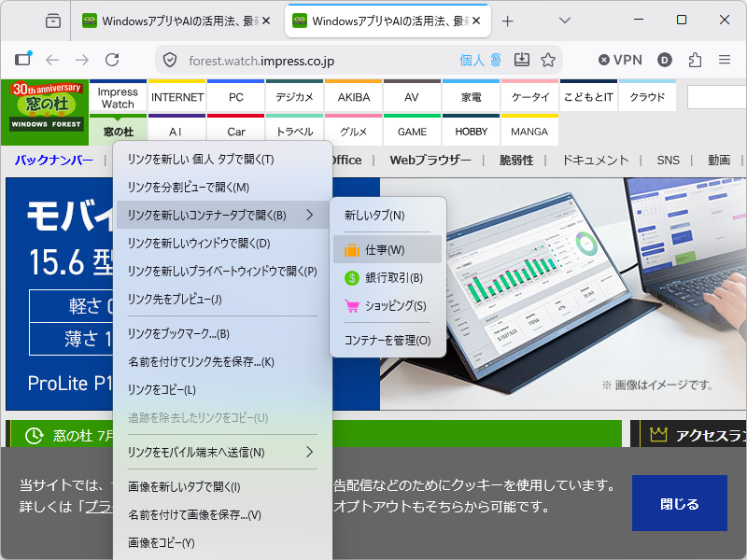Select 画像をコピー(Y)
The width and height of the screenshot is (747, 560).
click(222, 543)
